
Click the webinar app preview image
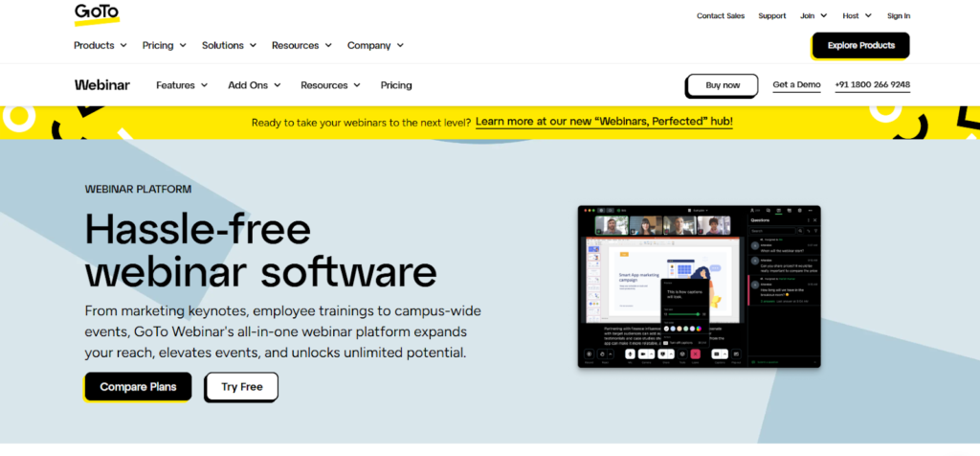[x=699, y=286]
